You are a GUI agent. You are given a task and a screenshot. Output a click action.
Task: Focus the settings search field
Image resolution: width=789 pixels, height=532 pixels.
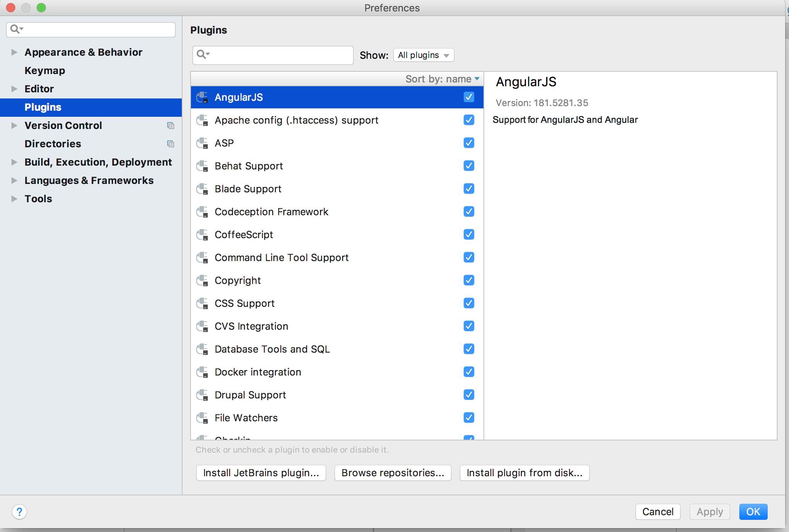pos(91,29)
